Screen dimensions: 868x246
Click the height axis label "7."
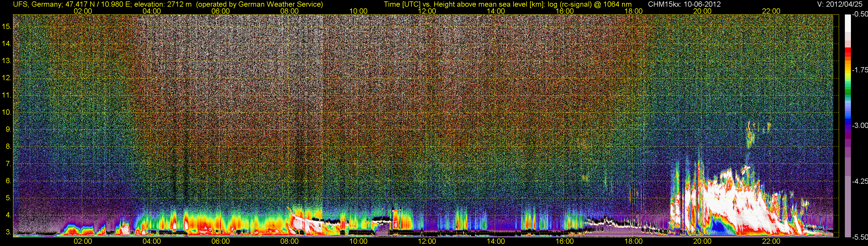coord(9,164)
